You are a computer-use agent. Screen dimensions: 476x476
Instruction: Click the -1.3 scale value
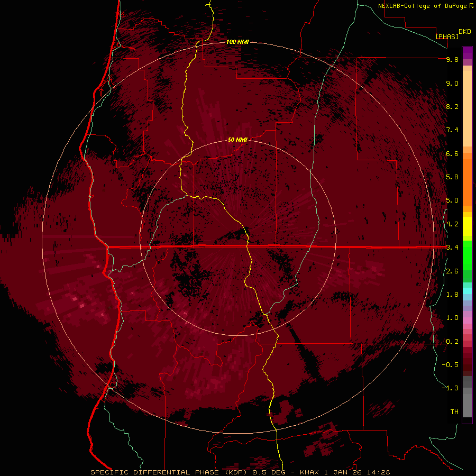tap(450, 388)
